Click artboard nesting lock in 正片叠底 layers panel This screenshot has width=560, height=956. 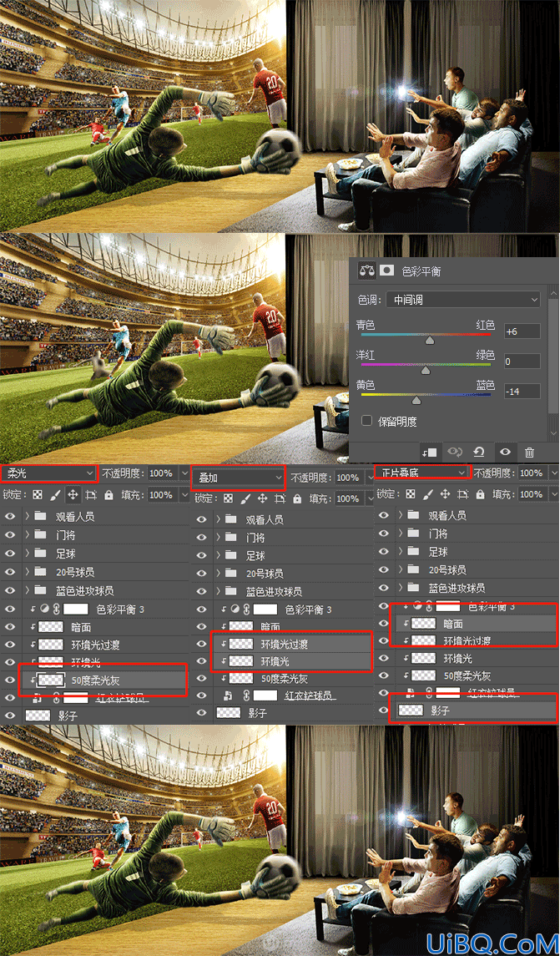click(463, 493)
